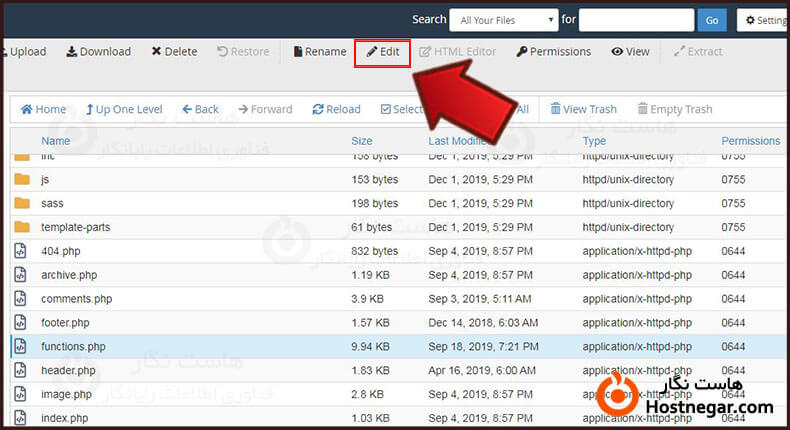Click the Download toolbar icon
Viewport: 790px width, 430px height.
pyautogui.click(x=98, y=52)
